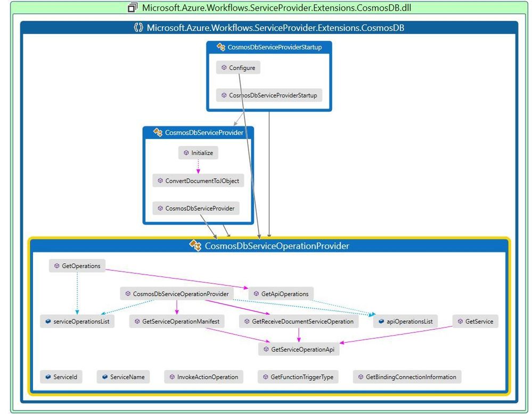Select the CosmosDbServiceProvider constructor node

coord(196,208)
